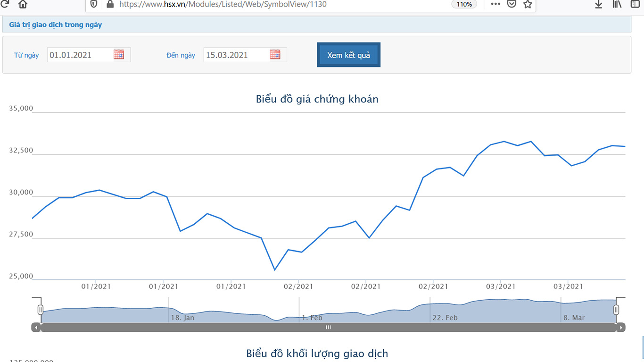The image size is (644, 362).
Task: Focus the Đến ngày date field
Action: (245, 55)
